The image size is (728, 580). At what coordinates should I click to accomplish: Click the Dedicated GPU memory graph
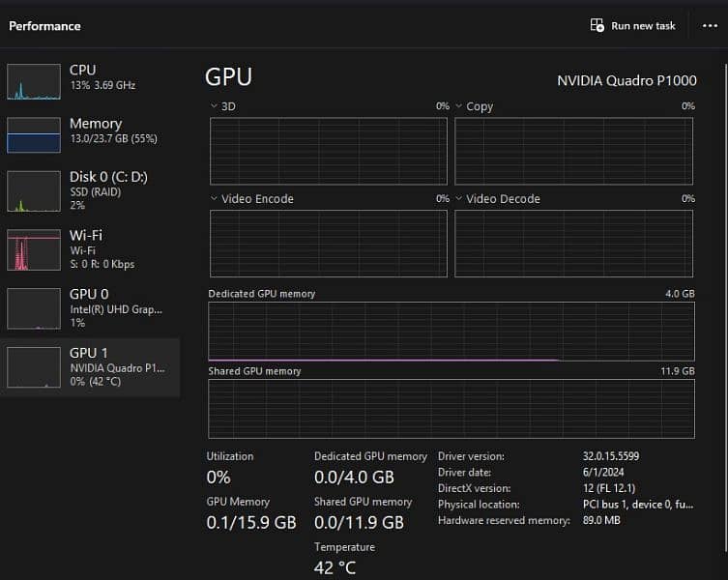coord(451,331)
